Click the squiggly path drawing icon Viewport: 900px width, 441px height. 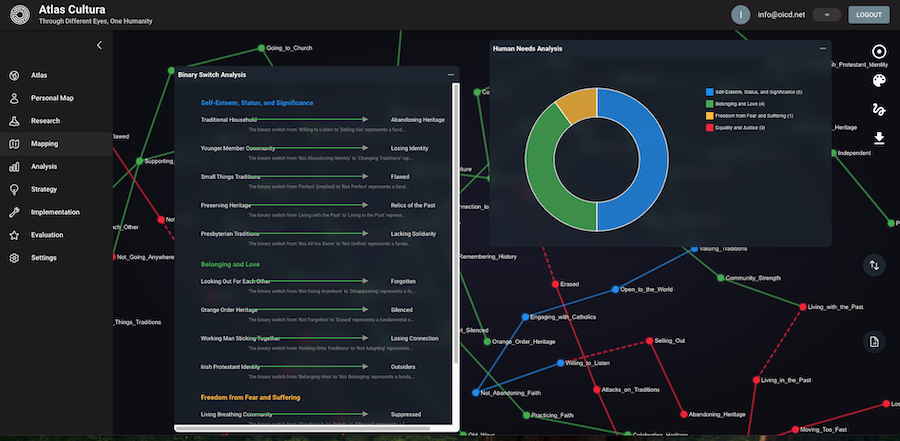[879, 109]
